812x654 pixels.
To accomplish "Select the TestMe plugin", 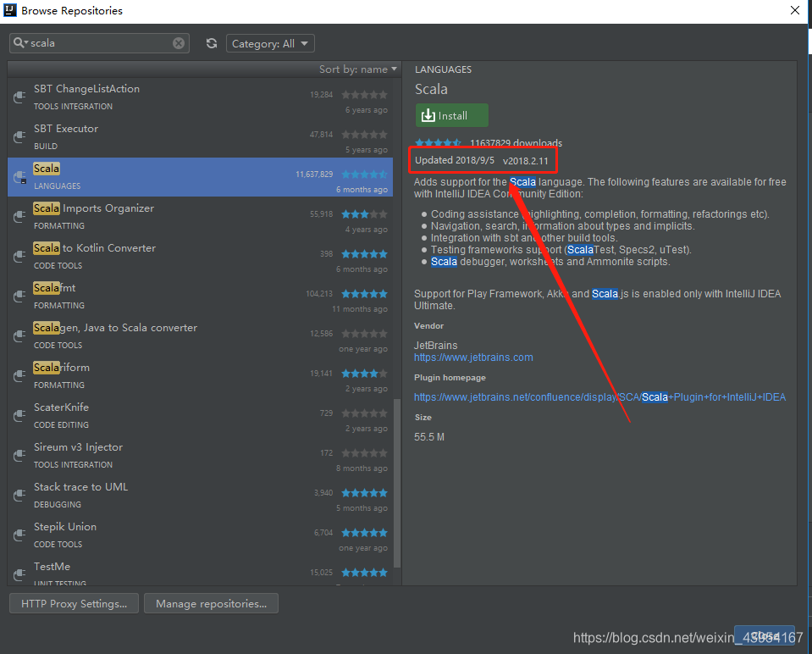I will (x=201, y=572).
